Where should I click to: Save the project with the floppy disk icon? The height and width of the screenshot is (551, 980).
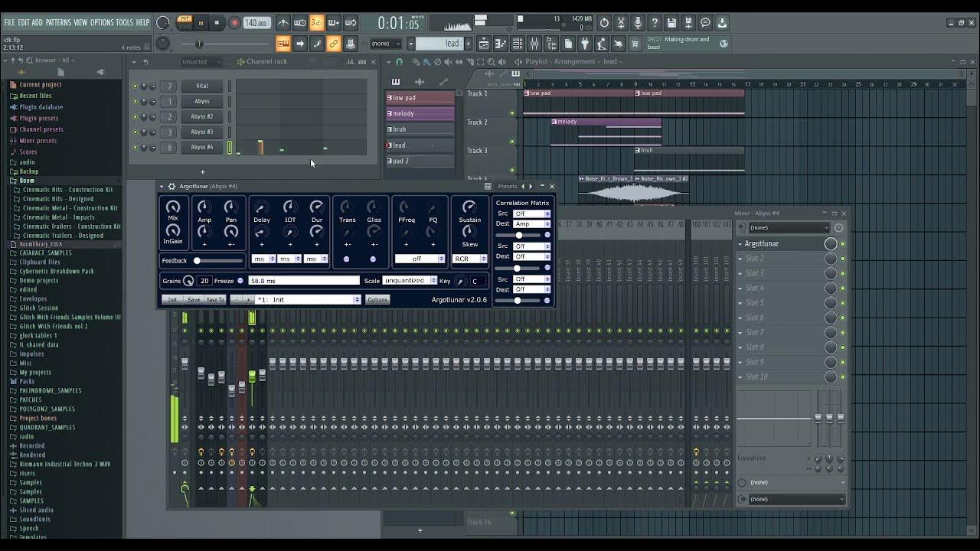tap(671, 23)
